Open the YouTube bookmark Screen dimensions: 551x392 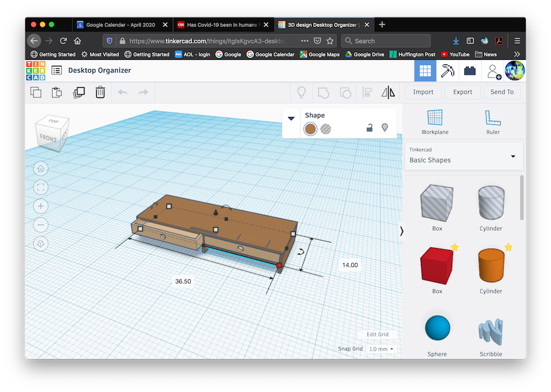[455, 54]
